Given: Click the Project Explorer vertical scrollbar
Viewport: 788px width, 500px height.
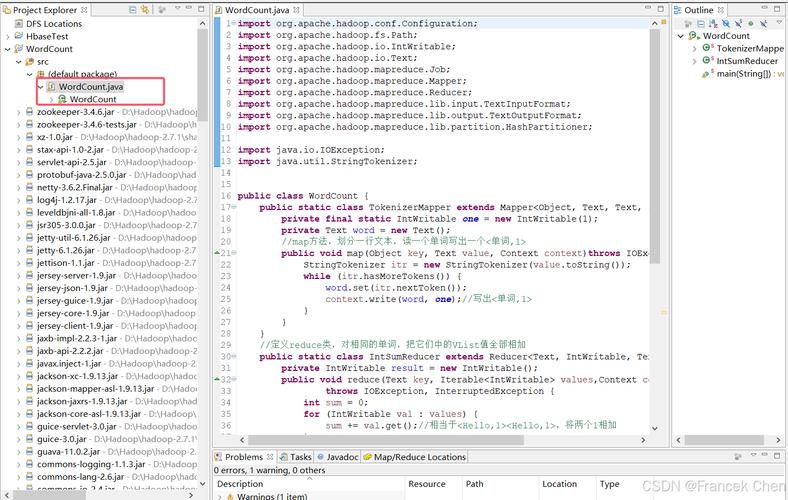Looking at the screenshot, I should click(x=202, y=250).
